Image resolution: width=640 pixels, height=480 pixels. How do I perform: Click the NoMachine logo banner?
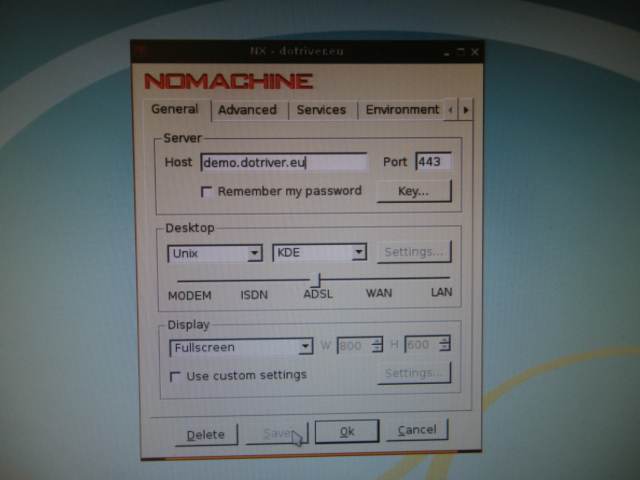[x=228, y=81]
